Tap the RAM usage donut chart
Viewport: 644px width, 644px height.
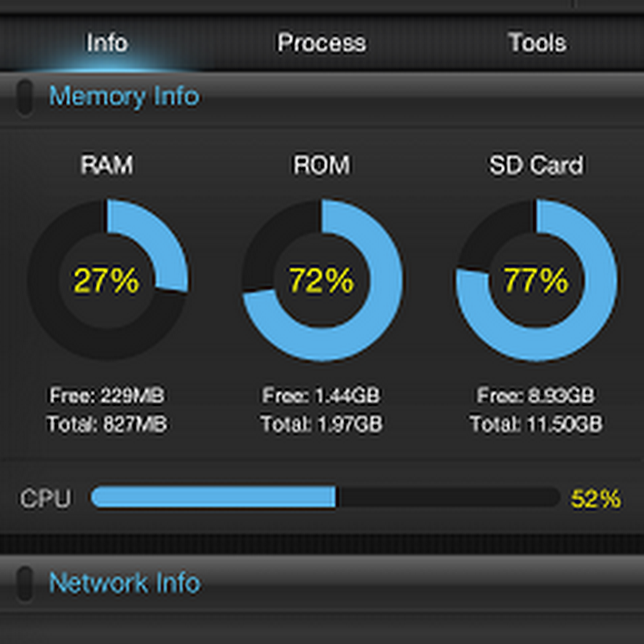coord(107,280)
